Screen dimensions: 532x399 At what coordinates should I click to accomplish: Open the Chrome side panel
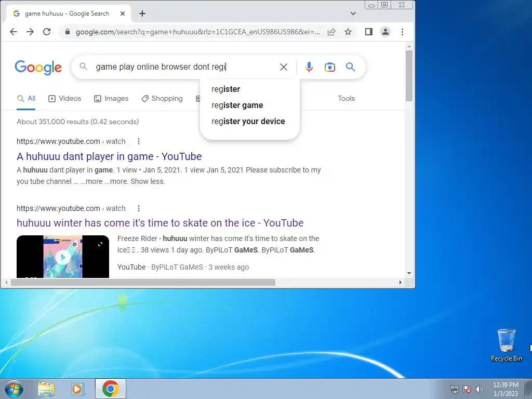coord(369,32)
